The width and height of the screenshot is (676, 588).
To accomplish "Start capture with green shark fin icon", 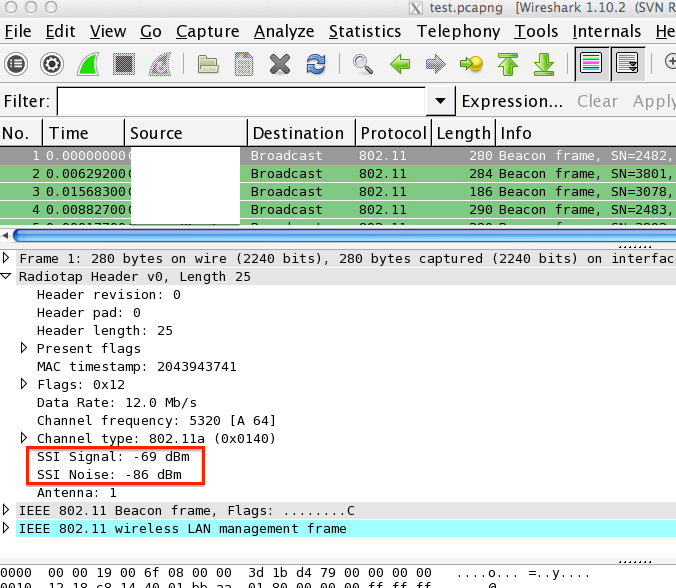I will (88, 64).
